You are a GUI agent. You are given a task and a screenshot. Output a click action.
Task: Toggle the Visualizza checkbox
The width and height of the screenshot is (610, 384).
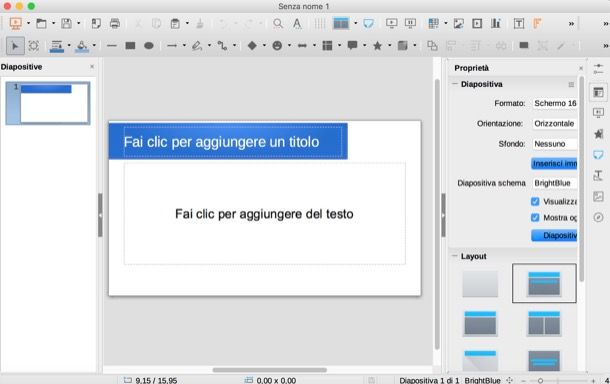535,202
